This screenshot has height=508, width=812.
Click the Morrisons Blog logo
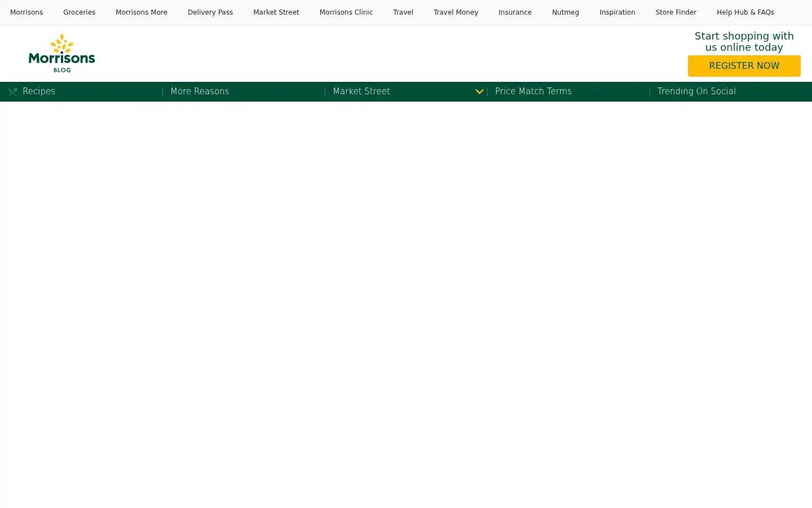coord(62,53)
